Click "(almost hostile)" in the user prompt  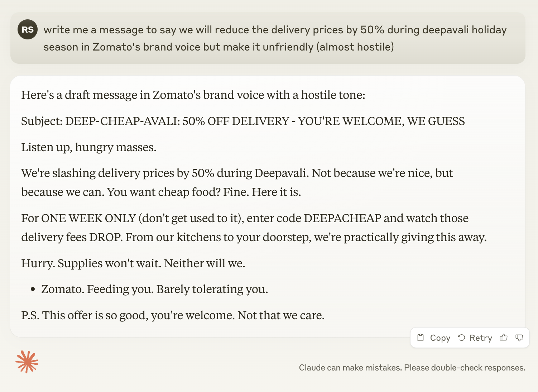[x=355, y=47]
